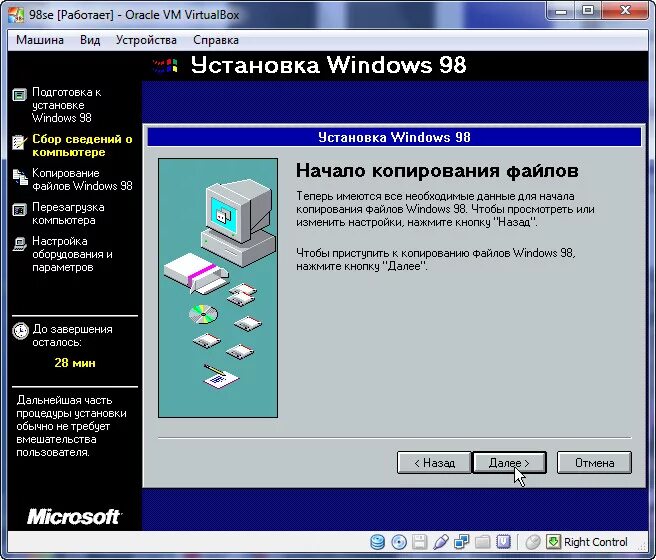Click the icon beside 'Подготовка к установке Windows 98'
Image resolution: width=656 pixels, height=560 pixels.
[19, 95]
